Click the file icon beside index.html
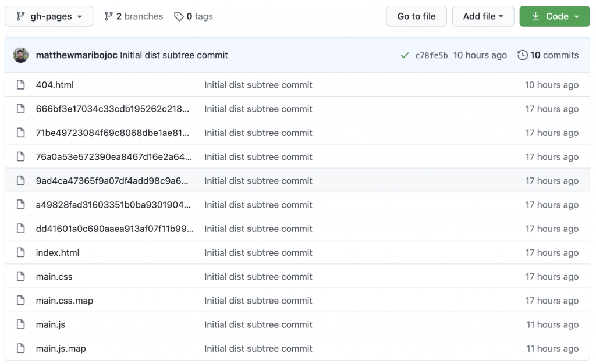Viewport: 596px width, 364px height. pyautogui.click(x=21, y=253)
